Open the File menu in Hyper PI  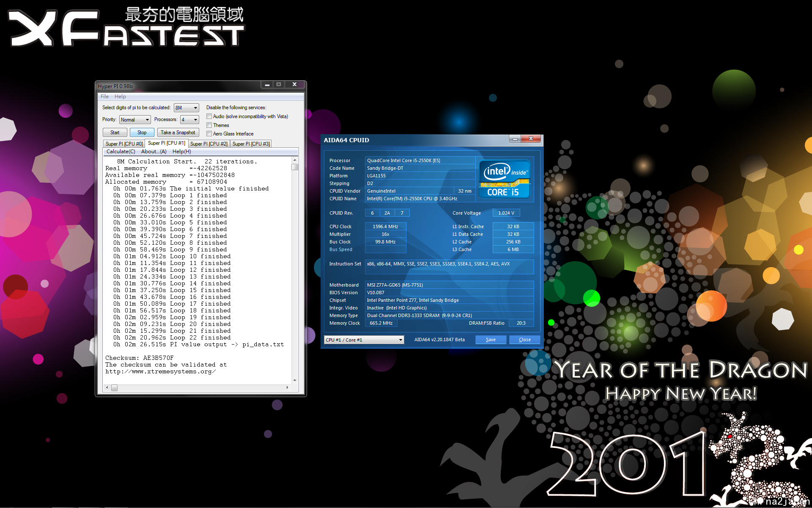pos(104,97)
